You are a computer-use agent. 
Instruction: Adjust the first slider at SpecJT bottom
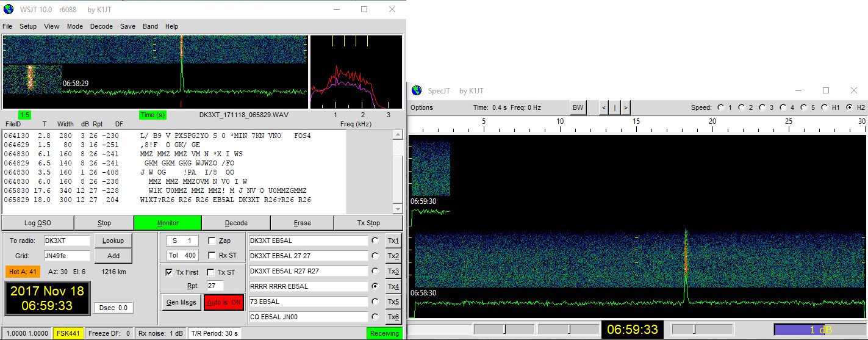(503, 329)
